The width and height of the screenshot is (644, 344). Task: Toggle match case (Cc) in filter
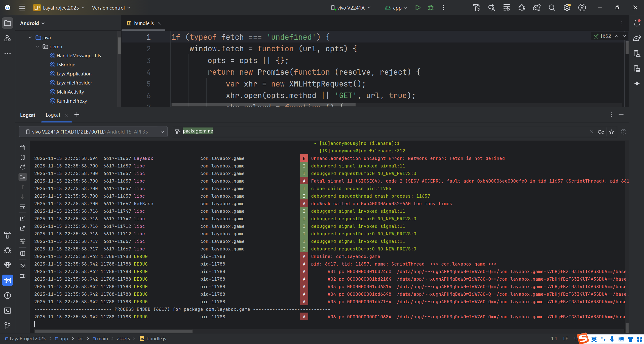601,132
